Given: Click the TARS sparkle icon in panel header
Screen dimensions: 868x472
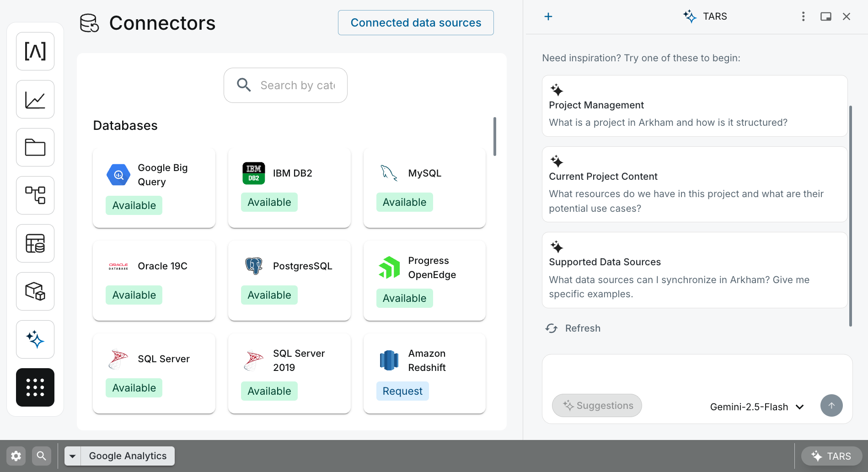Looking at the screenshot, I should (690, 16).
